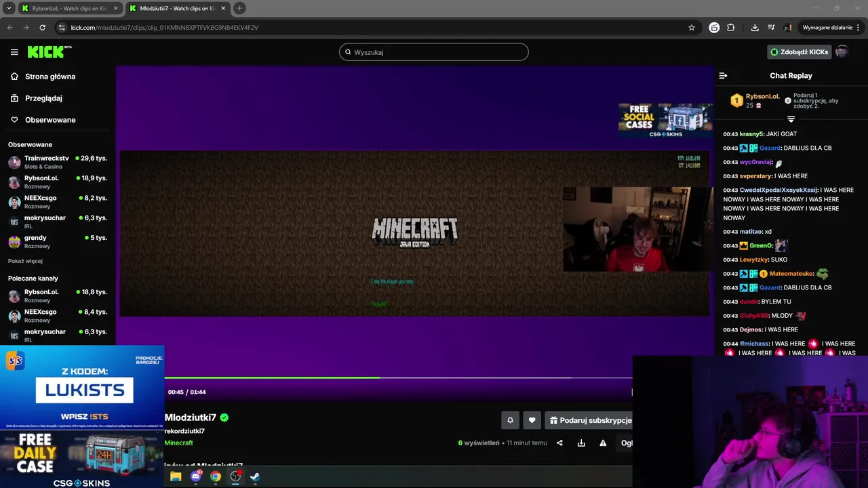Report the clip with warning icon
The image size is (868, 488).
click(603, 443)
